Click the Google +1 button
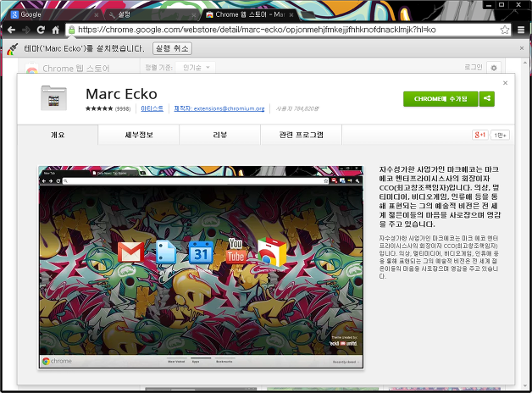The image size is (532, 393). click(479, 135)
